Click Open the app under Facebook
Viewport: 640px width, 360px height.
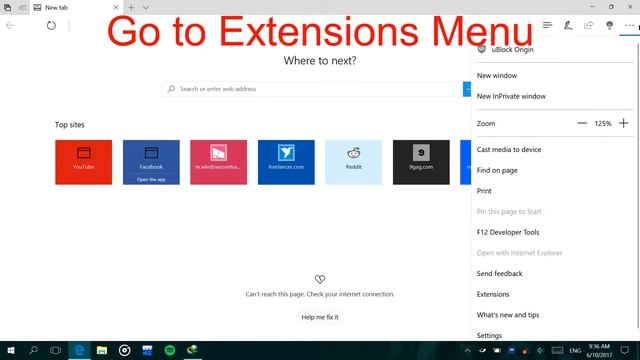pos(151,180)
